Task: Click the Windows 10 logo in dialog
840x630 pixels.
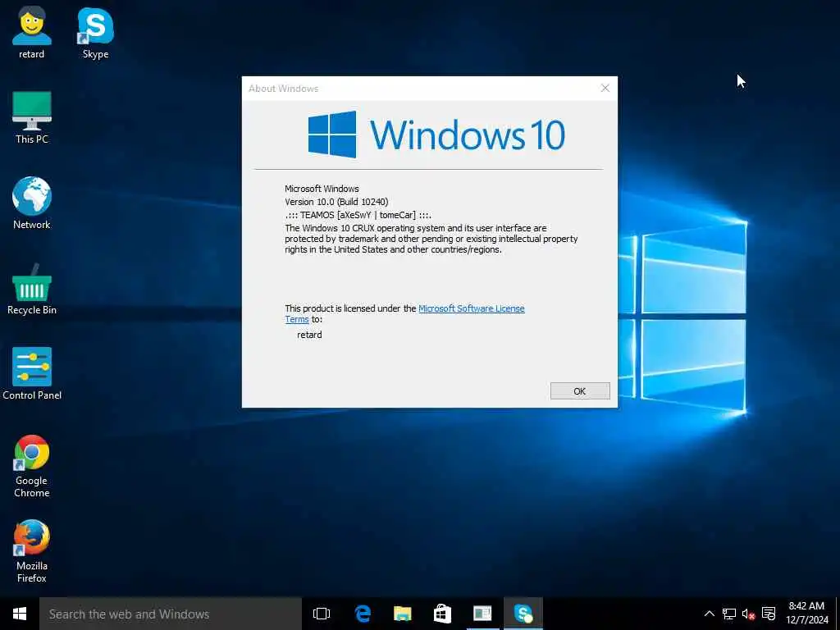Action: [x=436, y=135]
